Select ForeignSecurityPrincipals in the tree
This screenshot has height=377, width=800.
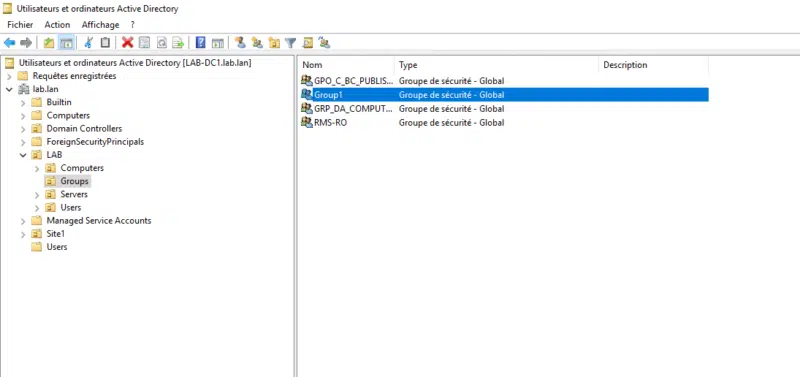[95, 141]
